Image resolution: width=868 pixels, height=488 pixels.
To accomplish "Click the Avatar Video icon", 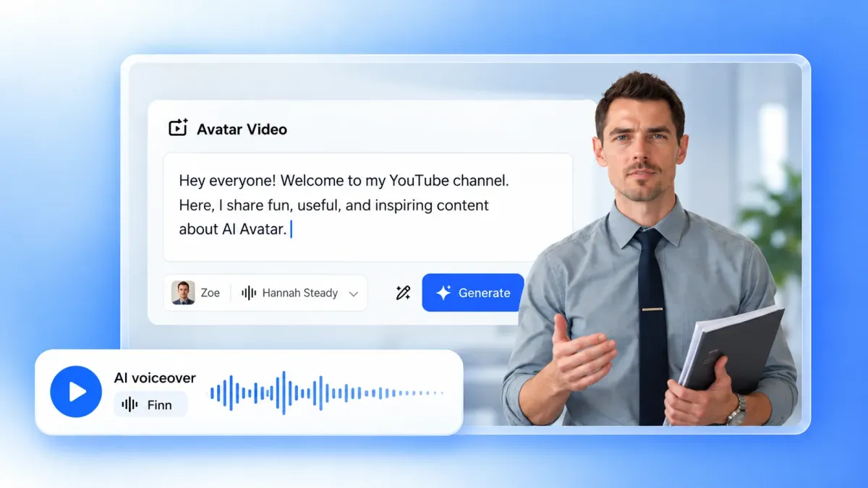I will [178, 128].
